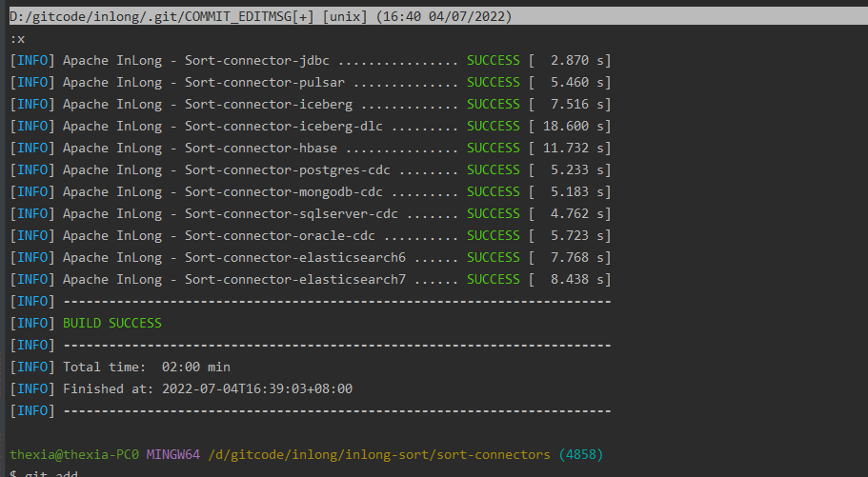Click the ':x' vim command text
The width and height of the screenshot is (868, 477).
click(x=17, y=39)
